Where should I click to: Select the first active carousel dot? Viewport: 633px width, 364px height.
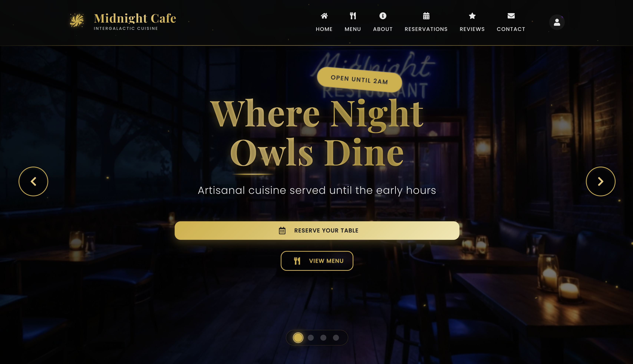click(x=298, y=338)
